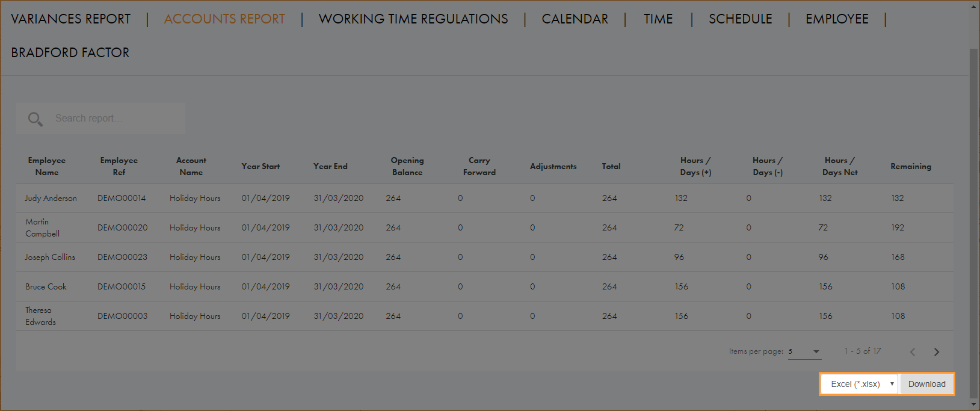Click the search magnifier icon
The image size is (980, 411).
point(35,119)
